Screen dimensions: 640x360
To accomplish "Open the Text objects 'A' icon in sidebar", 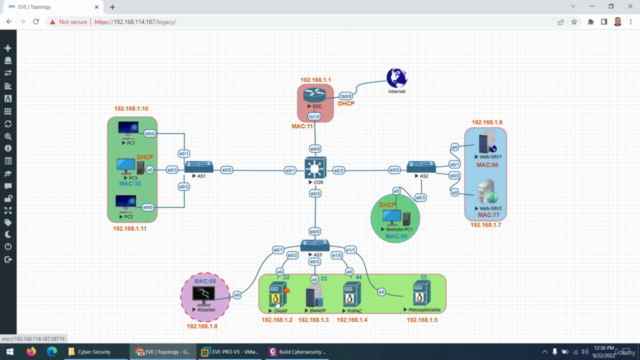I will click(x=8, y=98).
